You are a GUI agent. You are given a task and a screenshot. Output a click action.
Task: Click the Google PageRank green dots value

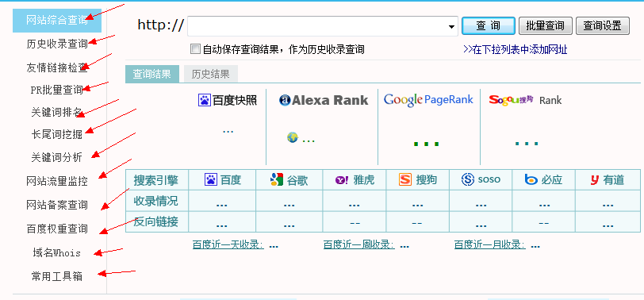point(427,144)
